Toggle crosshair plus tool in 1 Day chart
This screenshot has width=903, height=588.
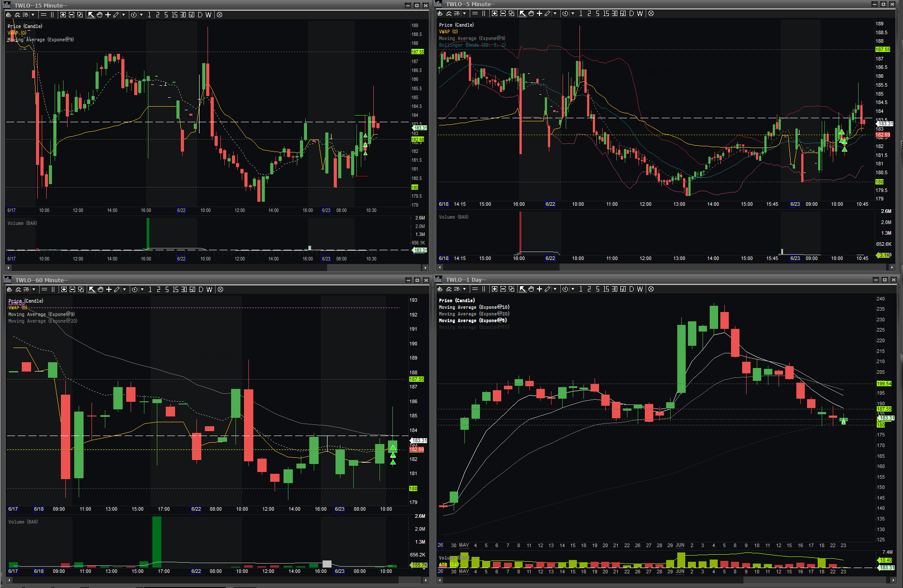[x=539, y=289]
